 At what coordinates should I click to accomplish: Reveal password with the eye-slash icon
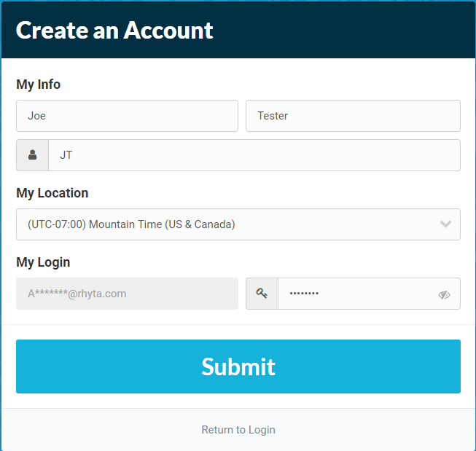point(444,294)
